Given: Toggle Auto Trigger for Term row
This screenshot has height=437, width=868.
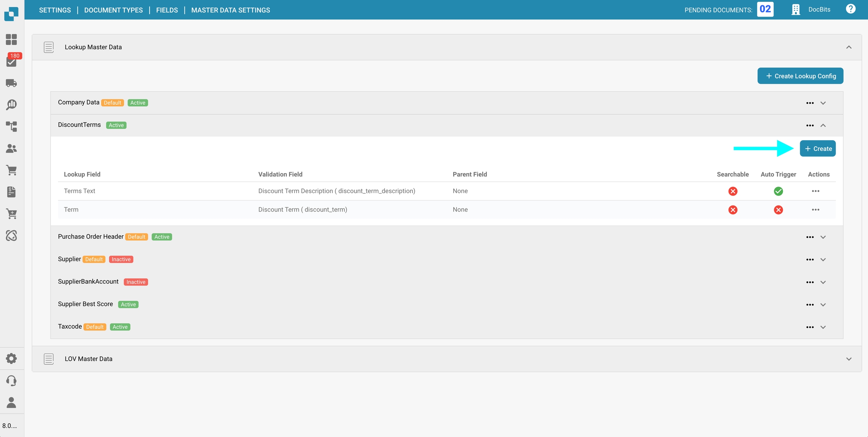Looking at the screenshot, I should point(778,210).
